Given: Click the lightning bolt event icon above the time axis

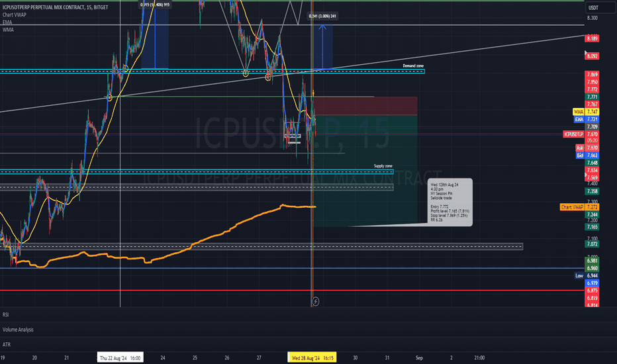Looking at the screenshot, I should 315,301.
